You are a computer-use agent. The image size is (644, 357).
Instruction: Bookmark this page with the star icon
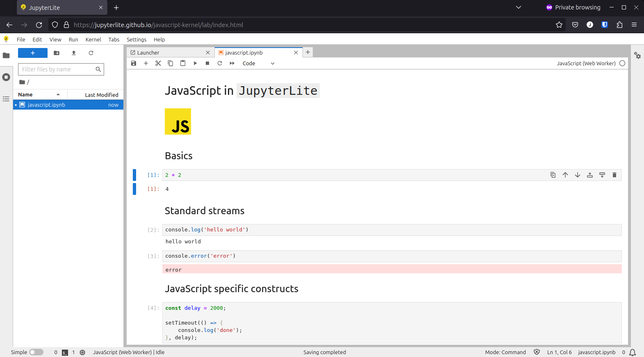click(x=559, y=25)
